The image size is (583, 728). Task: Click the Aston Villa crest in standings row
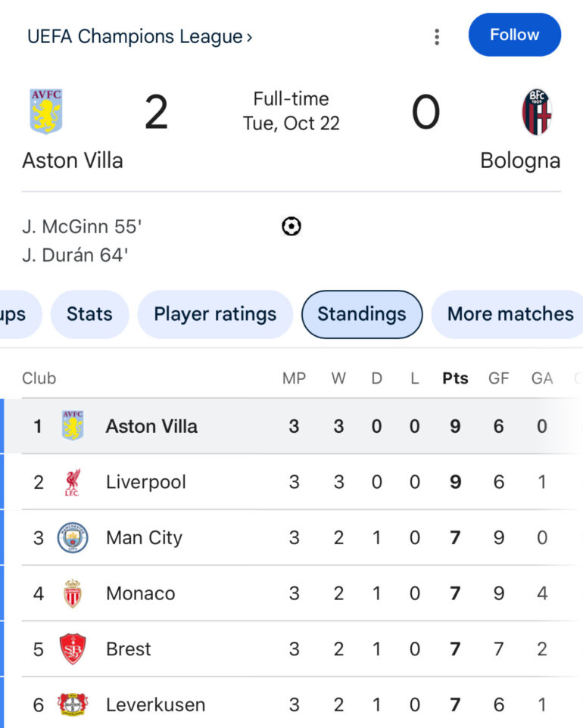[x=73, y=426]
